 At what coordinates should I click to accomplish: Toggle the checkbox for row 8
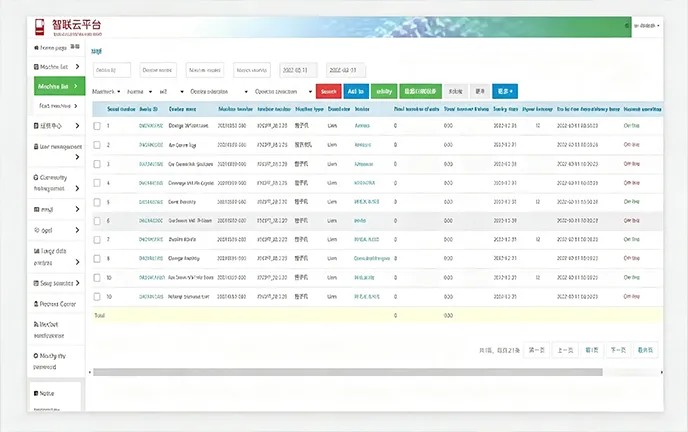point(97,259)
